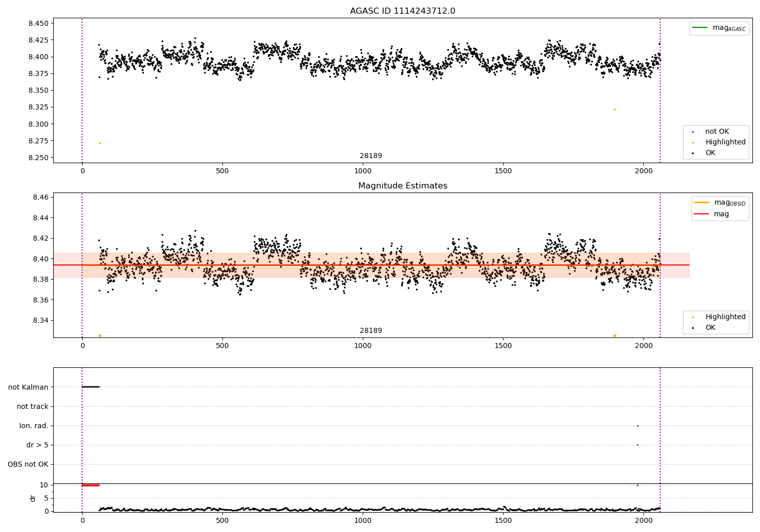Click the green mag AGASC legend entry

click(x=719, y=28)
